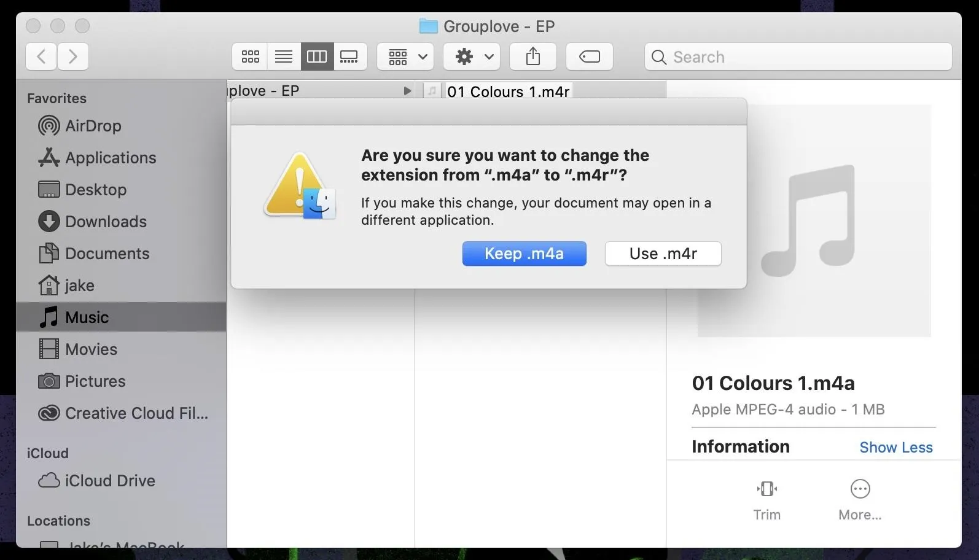Click the Trim quick action

767,500
